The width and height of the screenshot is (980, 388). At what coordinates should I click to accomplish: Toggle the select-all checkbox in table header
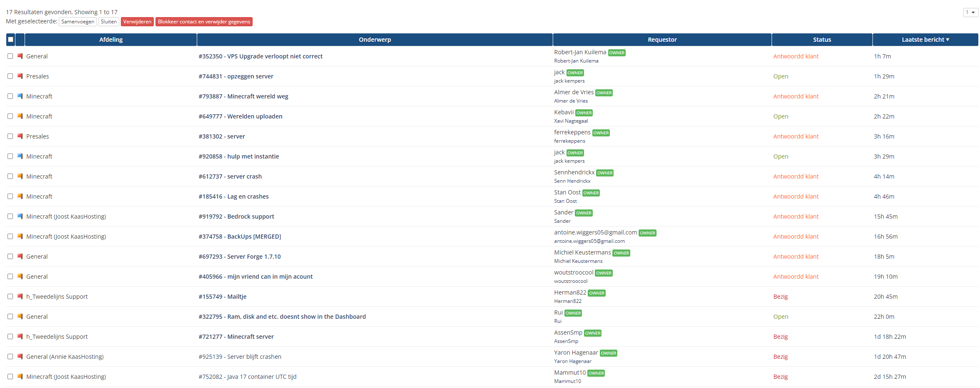click(x=11, y=40)
